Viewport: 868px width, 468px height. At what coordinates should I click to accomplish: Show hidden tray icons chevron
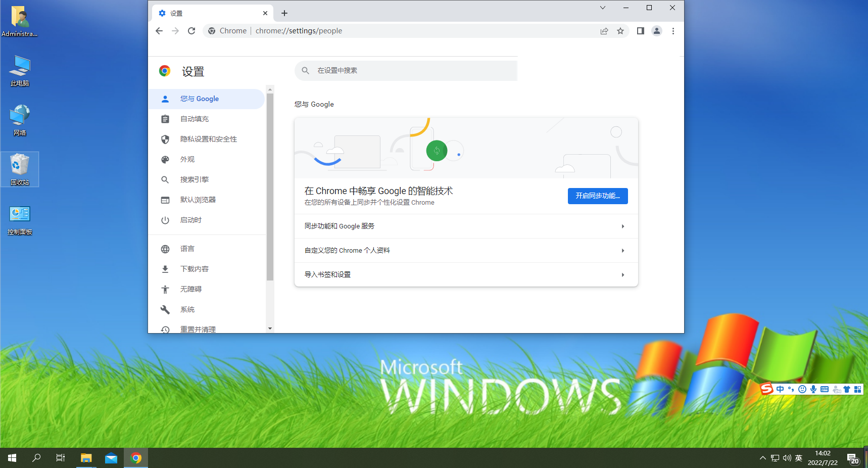click(x=763, y=458)
